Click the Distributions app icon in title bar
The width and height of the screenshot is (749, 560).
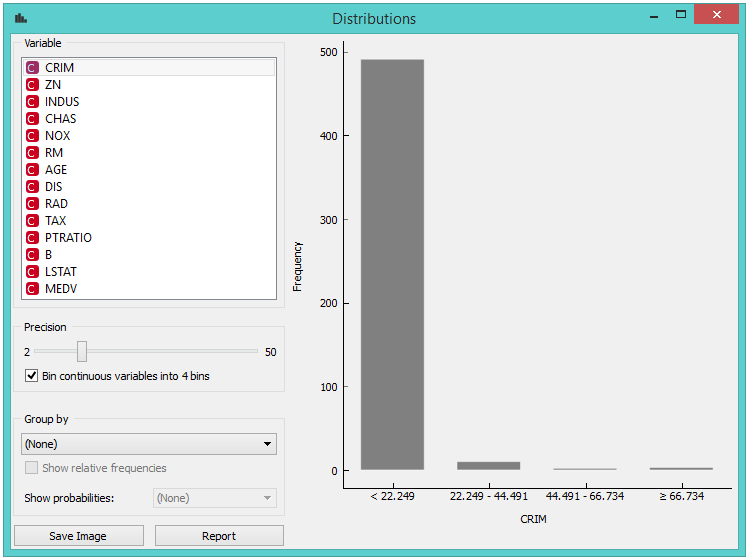point(21,18)
